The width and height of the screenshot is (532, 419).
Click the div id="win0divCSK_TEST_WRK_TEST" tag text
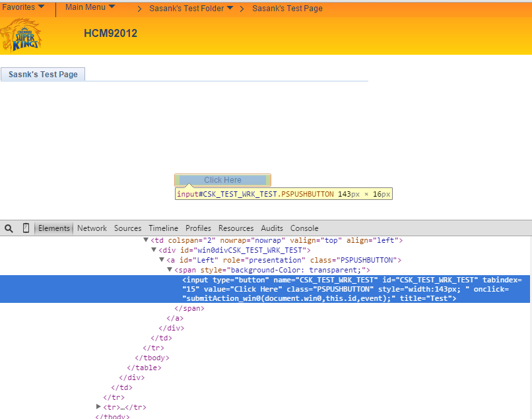(234, 250)
